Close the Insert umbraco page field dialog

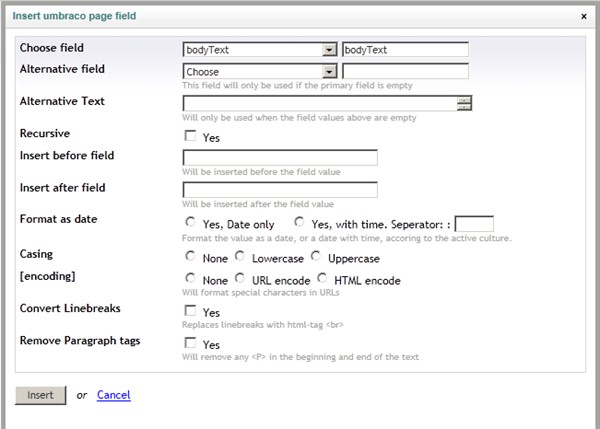pos(584,16)
